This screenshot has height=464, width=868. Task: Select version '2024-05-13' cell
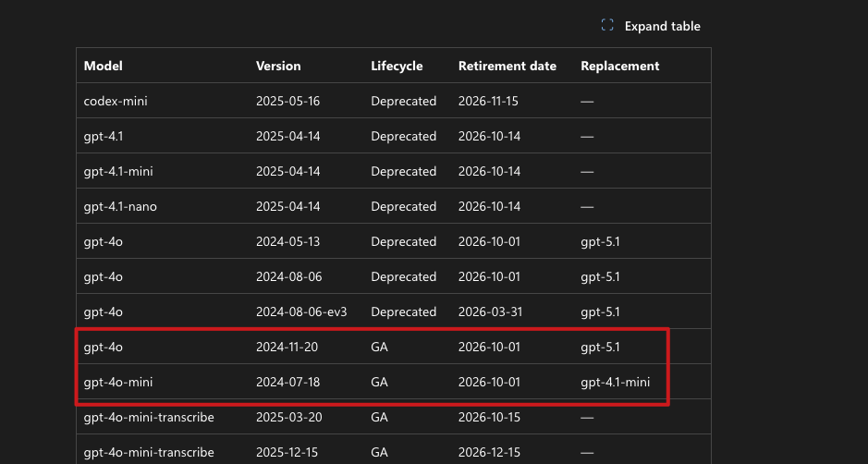(287, 241)
